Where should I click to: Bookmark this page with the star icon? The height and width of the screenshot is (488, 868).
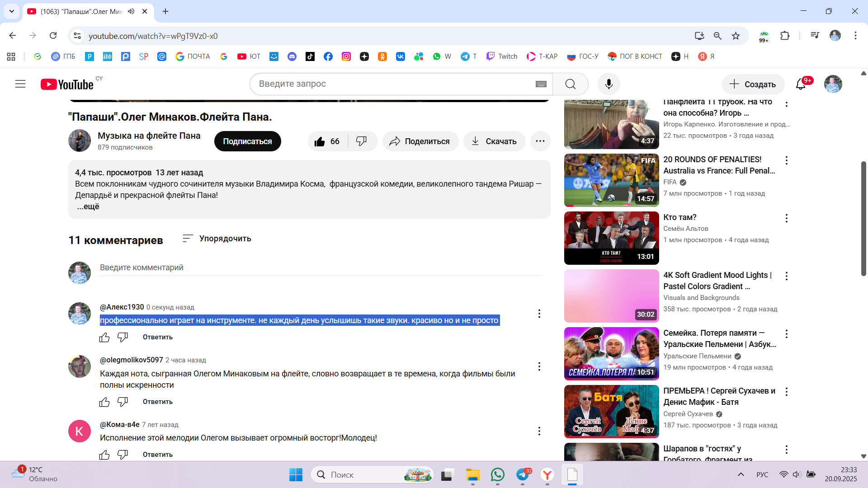pos(736,36)
